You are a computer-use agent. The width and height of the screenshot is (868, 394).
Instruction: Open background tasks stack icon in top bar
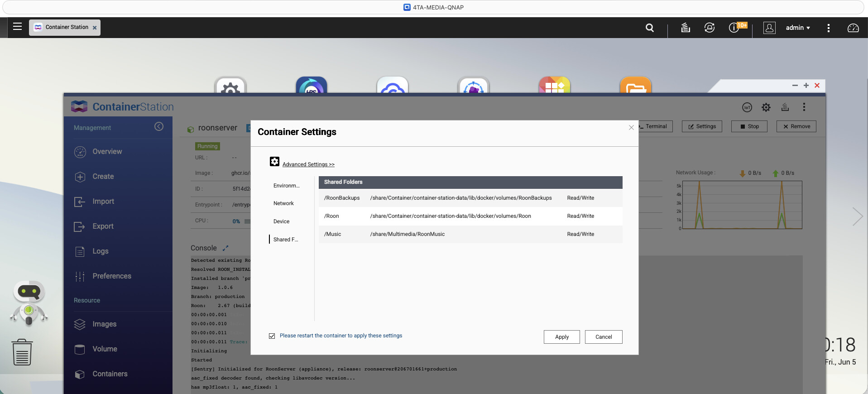coord(686,28)
